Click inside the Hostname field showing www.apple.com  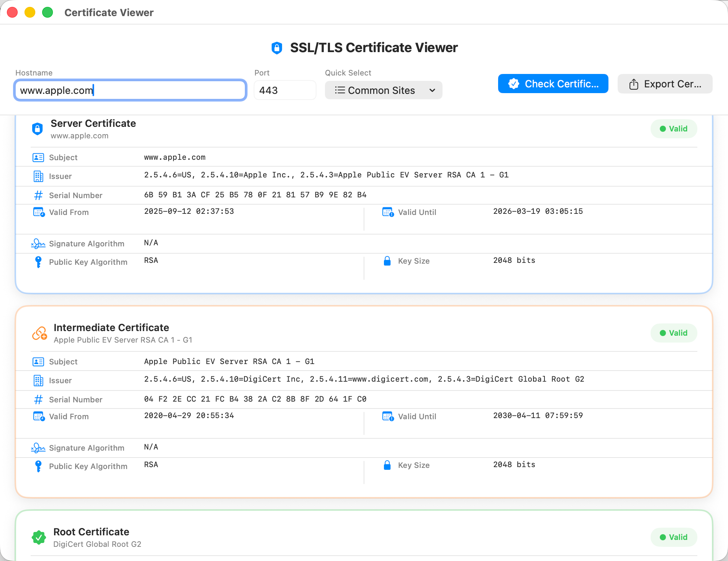(x=130, y=90)
